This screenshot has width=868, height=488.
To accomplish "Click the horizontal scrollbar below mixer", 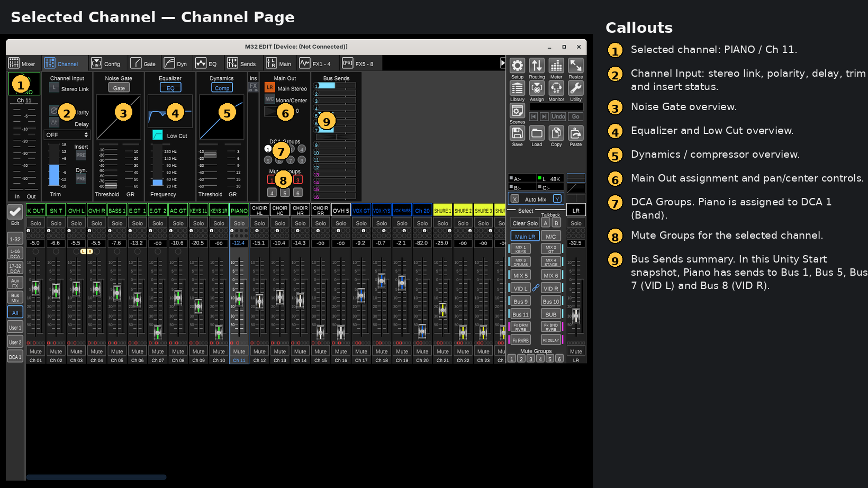I will pos(96,477).
